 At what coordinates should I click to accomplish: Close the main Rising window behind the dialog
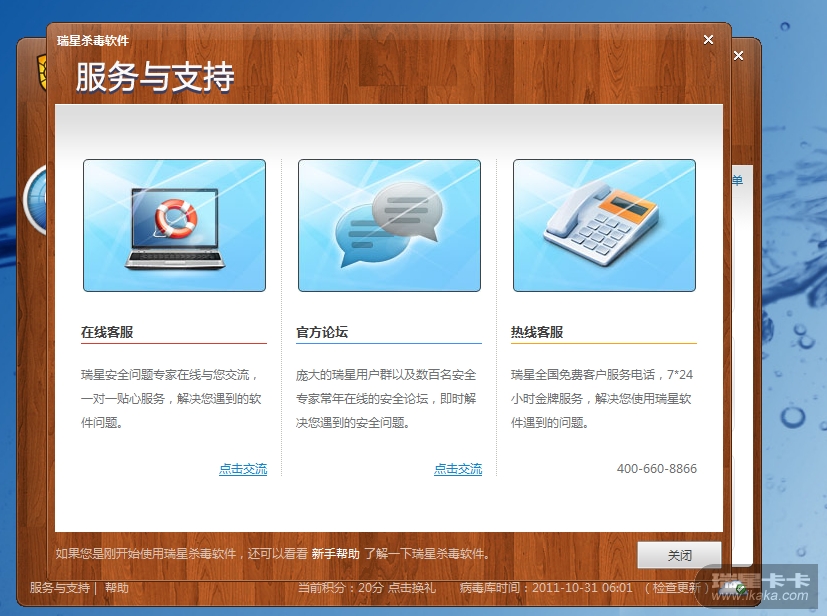coord(738,56)
